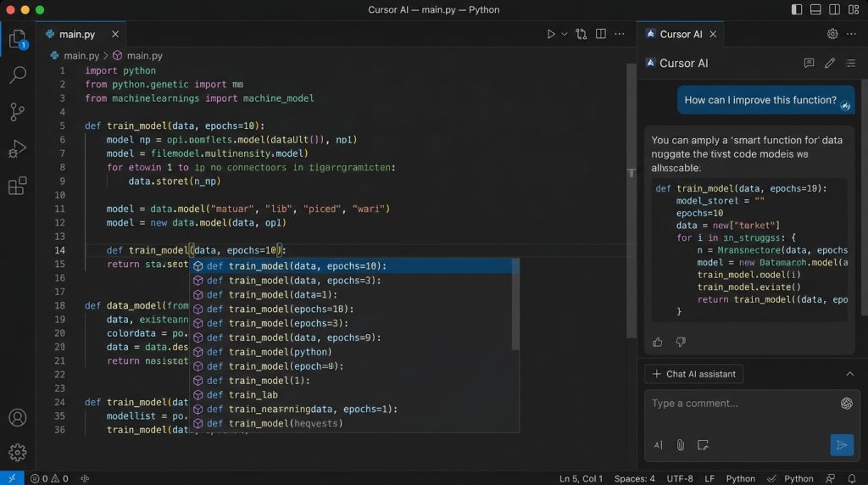
Task: Toggle the bottom panel layout button
Action: tap(815, 9)
